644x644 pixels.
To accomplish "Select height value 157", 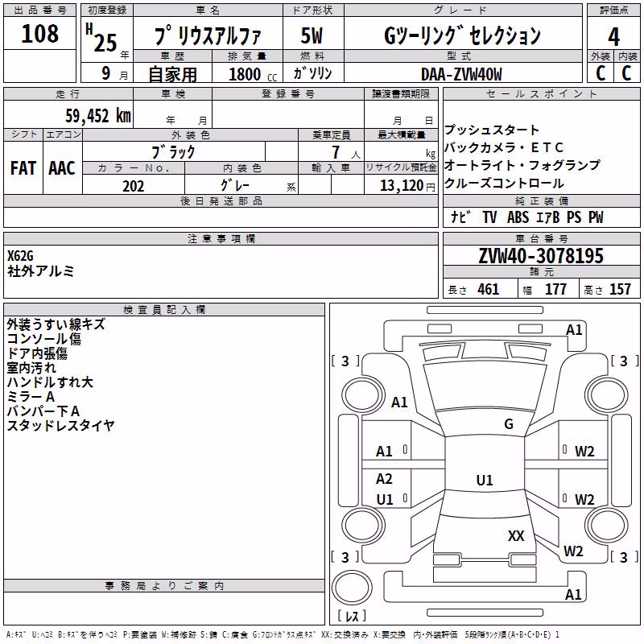I will (x=620, y=290).
